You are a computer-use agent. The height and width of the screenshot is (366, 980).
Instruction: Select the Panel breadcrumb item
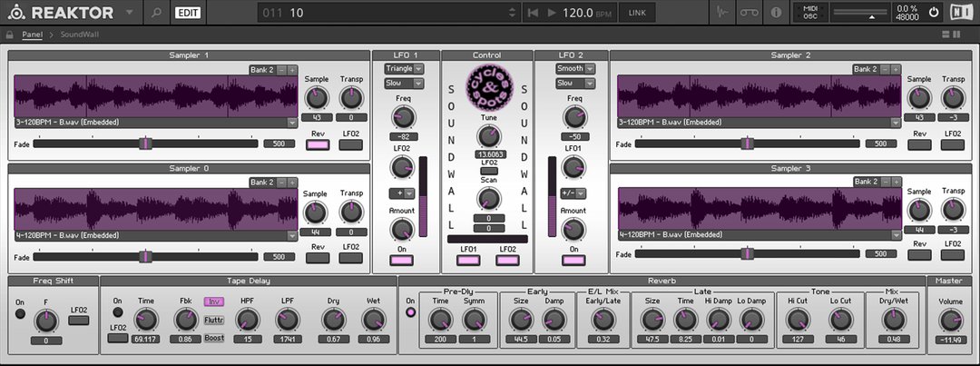pyautogui.click(x=32, y=35)
